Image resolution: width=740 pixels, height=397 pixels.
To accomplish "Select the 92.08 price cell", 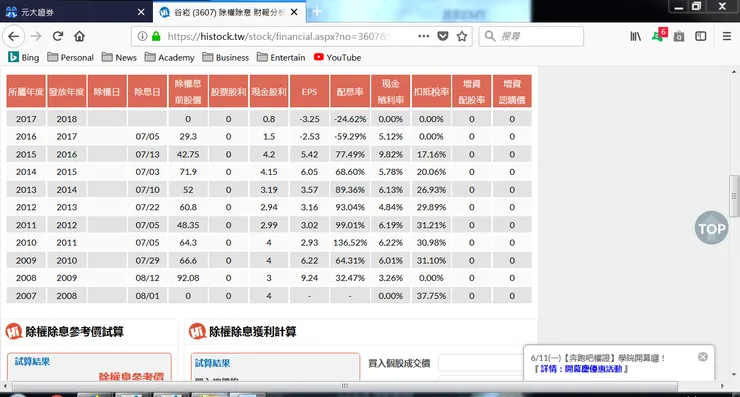I will 188,278.
